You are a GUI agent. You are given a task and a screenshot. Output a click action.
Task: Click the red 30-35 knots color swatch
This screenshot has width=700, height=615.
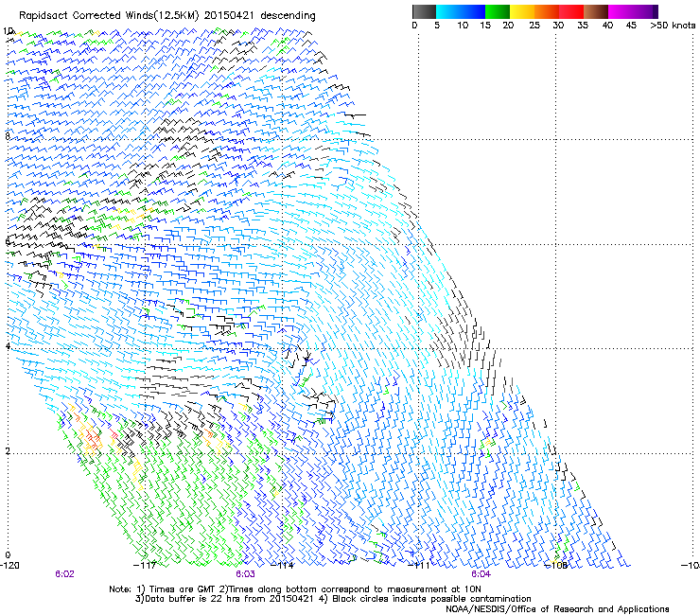click(571, 11)
